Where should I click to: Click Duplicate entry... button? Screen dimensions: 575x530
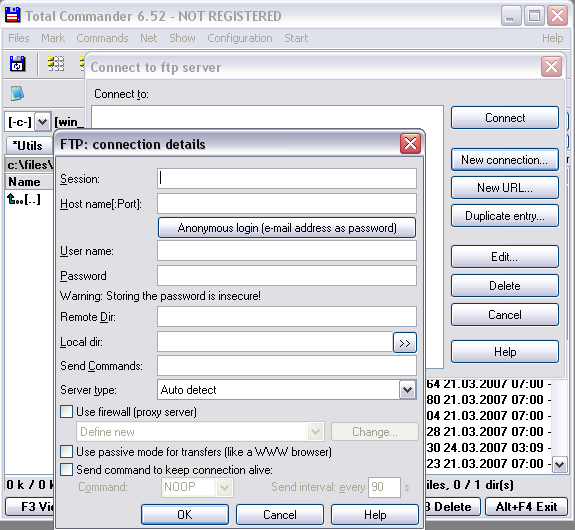505,216
